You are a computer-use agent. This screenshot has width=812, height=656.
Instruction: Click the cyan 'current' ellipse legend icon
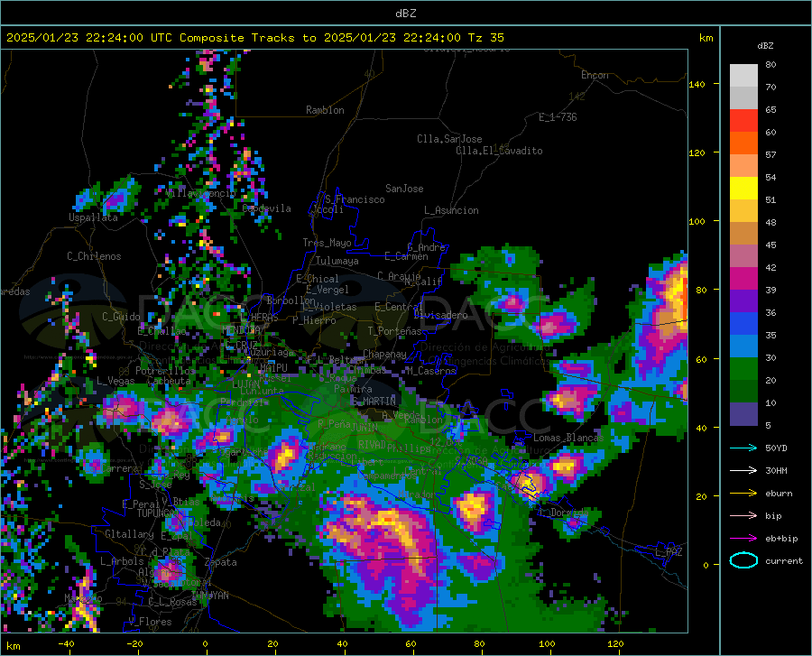tap(743, 560)
